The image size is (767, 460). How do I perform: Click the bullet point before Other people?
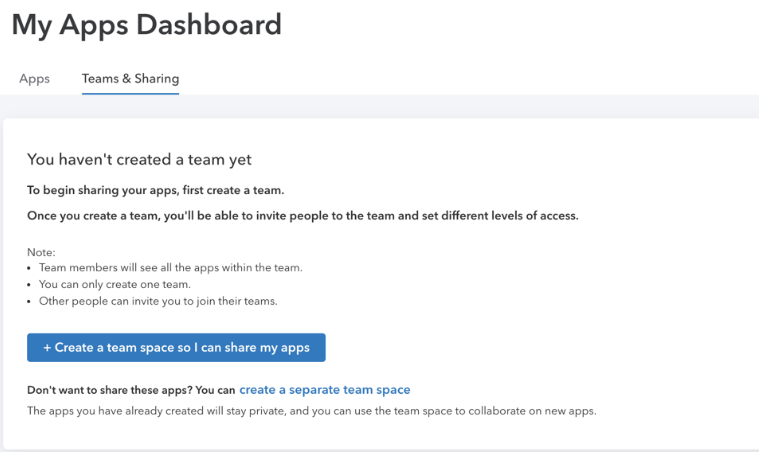click(x=29, y=301)
